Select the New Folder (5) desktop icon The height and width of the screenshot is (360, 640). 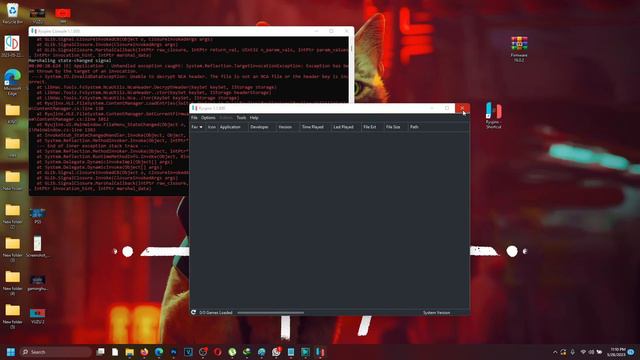tap(12, 316)
